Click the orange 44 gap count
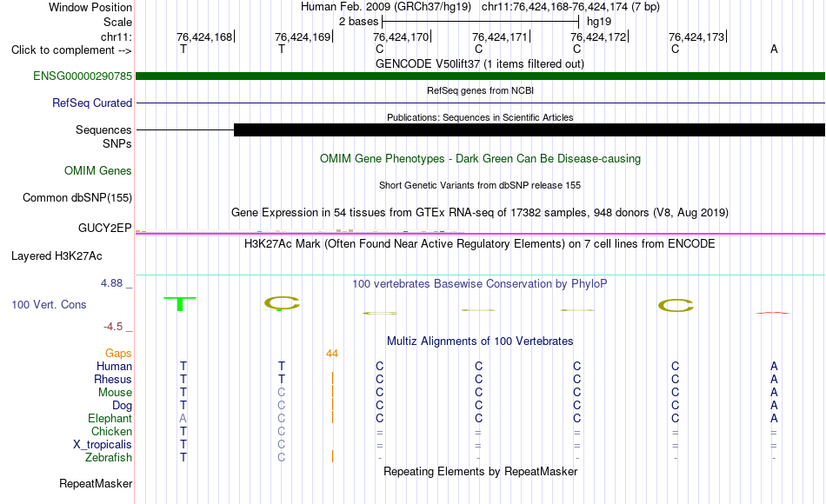Image resolution: width=826 pixels, height=504 pixels. click(332, 354)
